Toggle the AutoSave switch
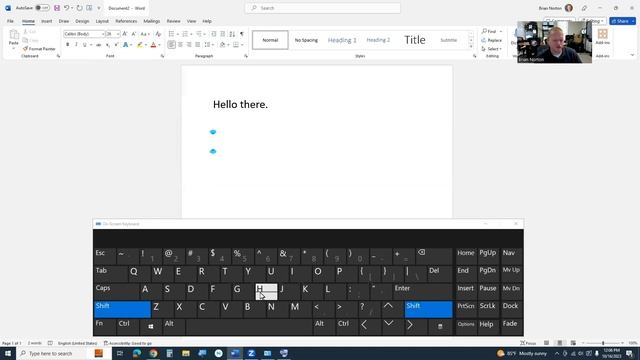640x360 pixels. 42,8
